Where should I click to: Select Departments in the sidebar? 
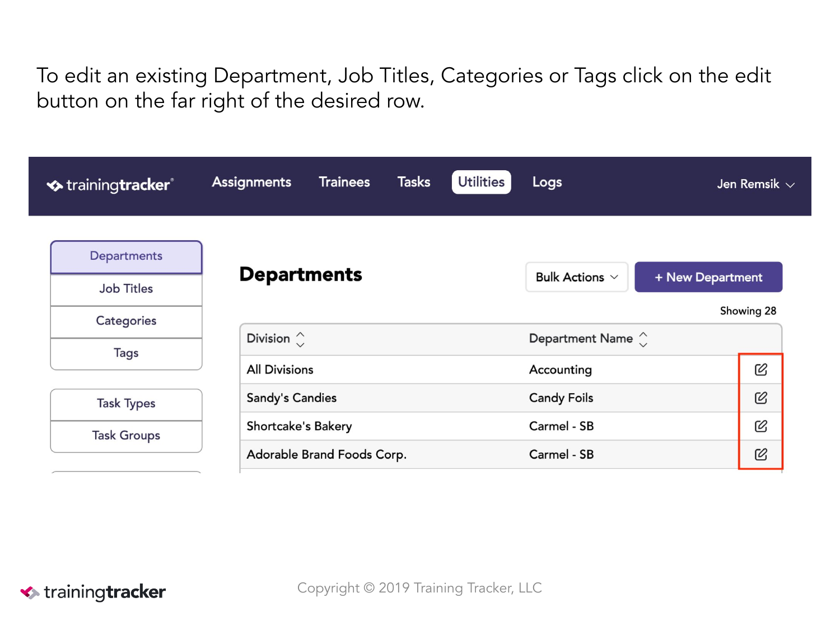pyautogui.click(x=126, y=256)
